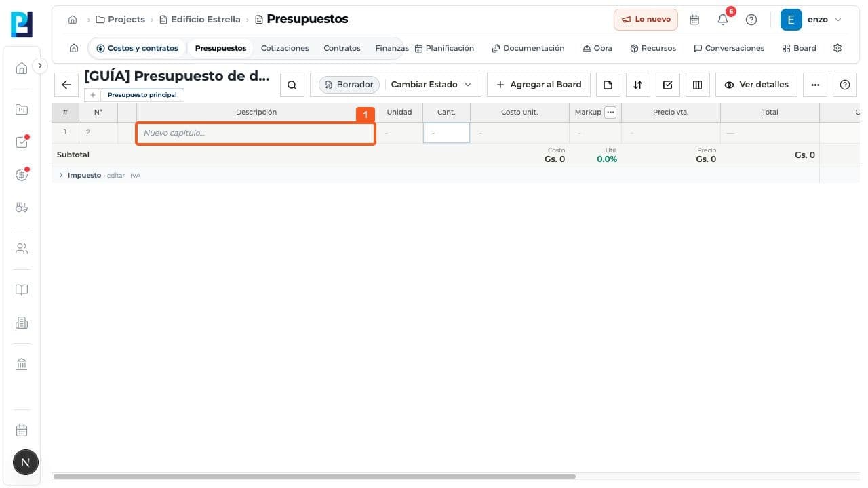Select the Presupuesto principal tab
The width and height of the screenshot is (868, 488).
click(142, 95)
